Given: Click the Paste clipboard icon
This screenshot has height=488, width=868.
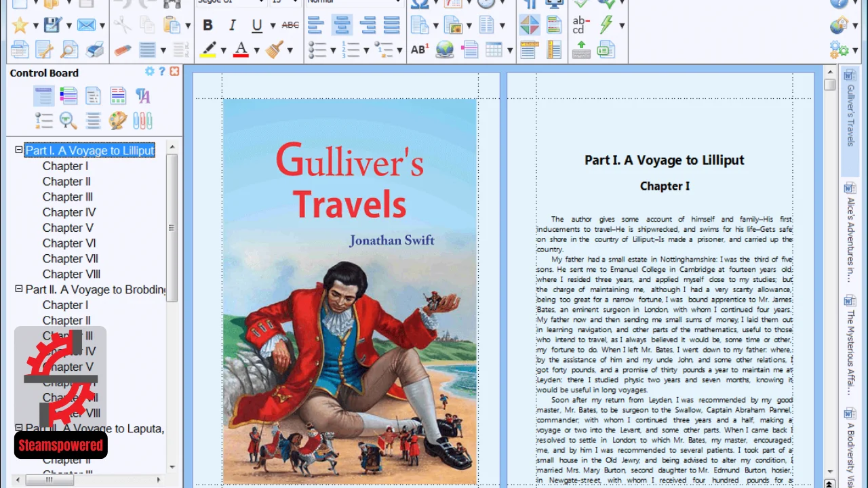Looking at the screenshot, I should click(x=172, y=26).
